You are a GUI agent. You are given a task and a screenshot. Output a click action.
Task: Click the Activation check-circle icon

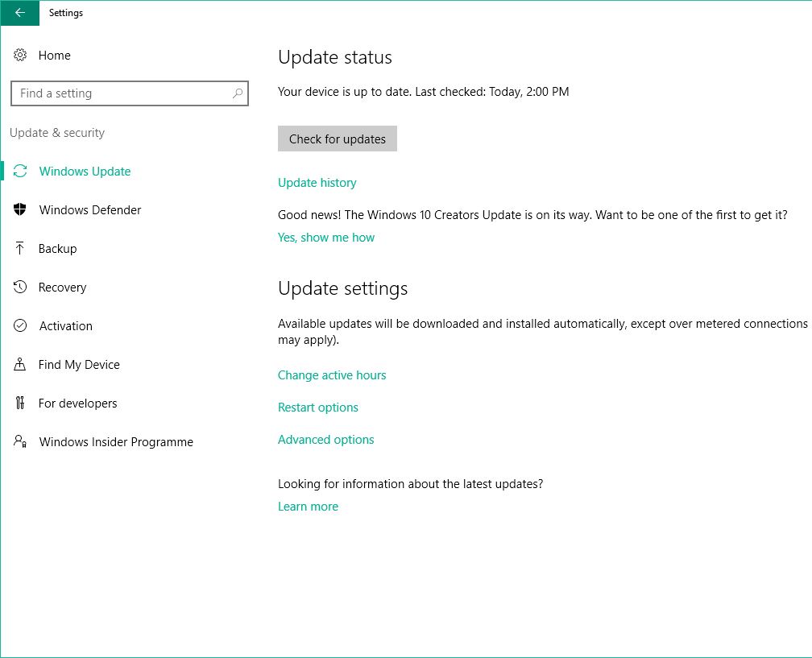coord(19,325)
